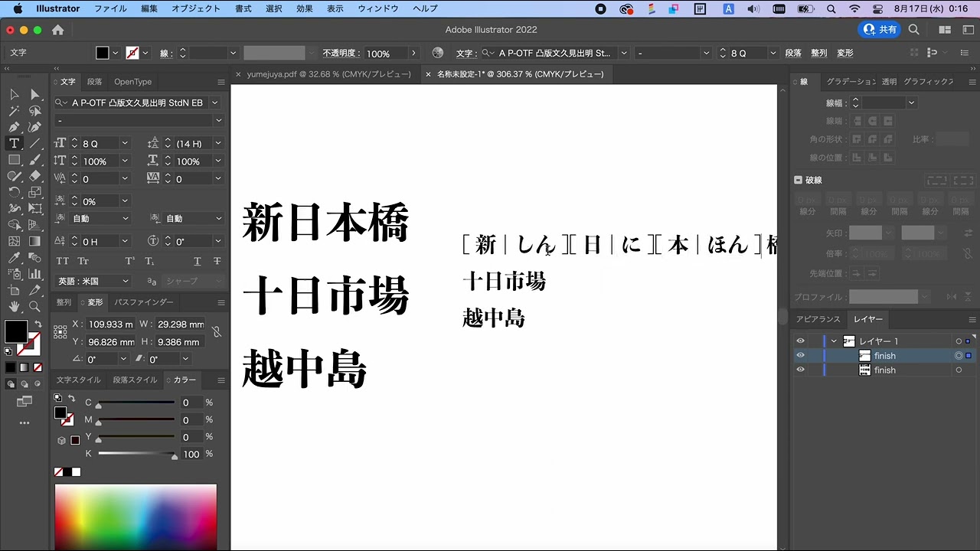Click the 不透明度 label link
Image resolution: width=980 pixels, height=551 pixels.
coord(341,54)
